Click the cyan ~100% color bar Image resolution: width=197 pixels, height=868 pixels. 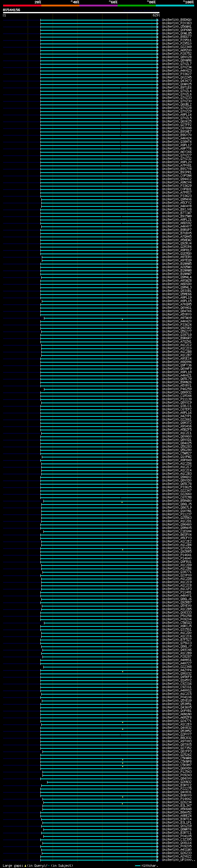[x=175, y=6]
